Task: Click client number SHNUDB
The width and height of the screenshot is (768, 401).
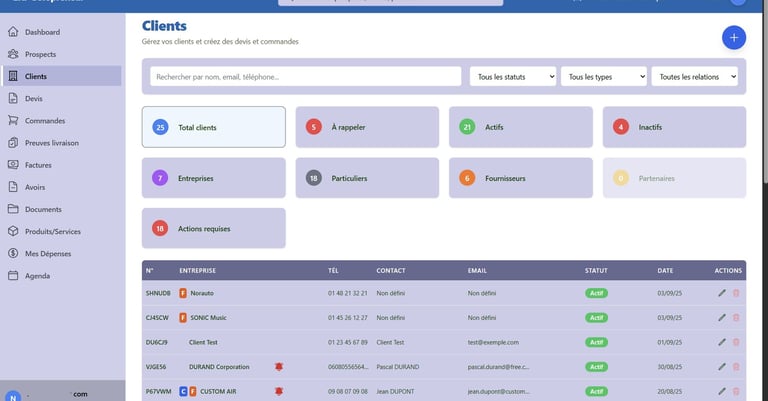Action: [x=158, y=293]
